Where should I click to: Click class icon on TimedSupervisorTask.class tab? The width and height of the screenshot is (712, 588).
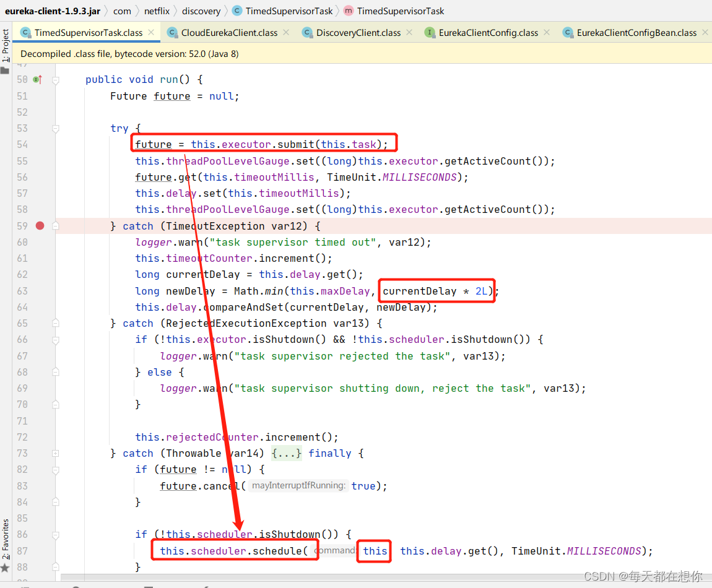pyautogui.click(x=27, y=32)
